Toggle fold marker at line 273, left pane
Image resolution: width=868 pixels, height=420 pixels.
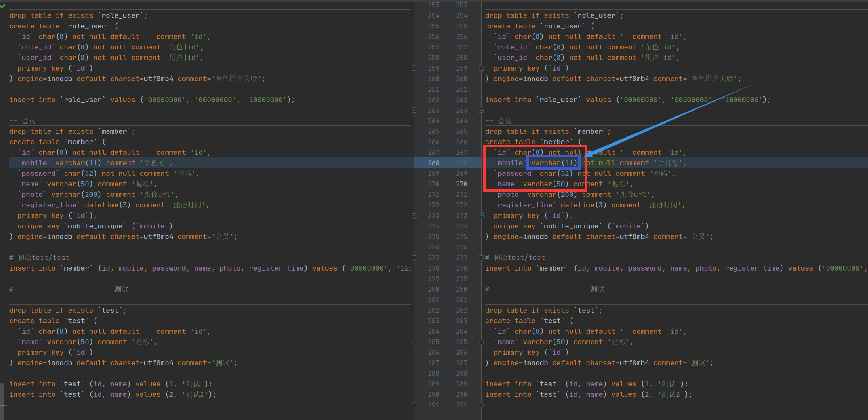[x=414, y=215]
